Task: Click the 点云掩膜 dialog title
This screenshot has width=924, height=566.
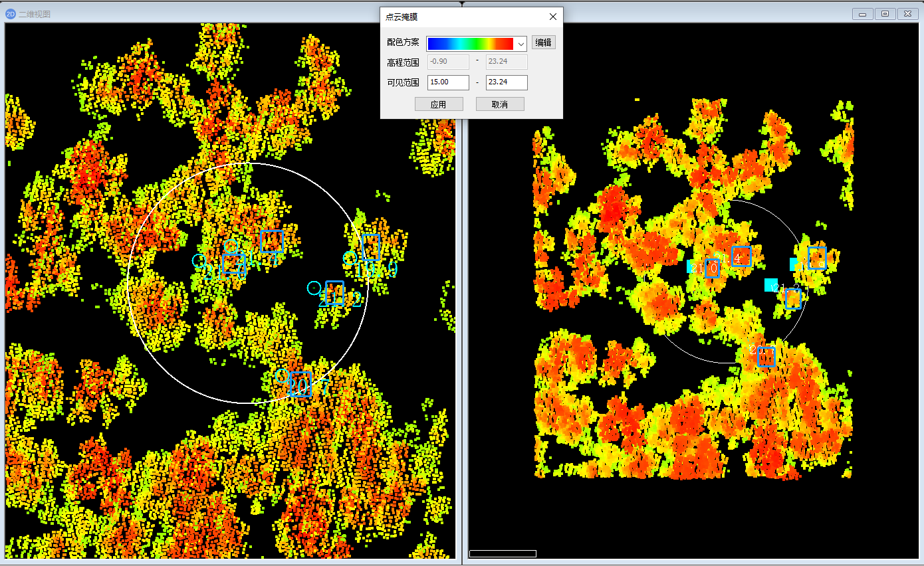Action: tap(402, 17)
